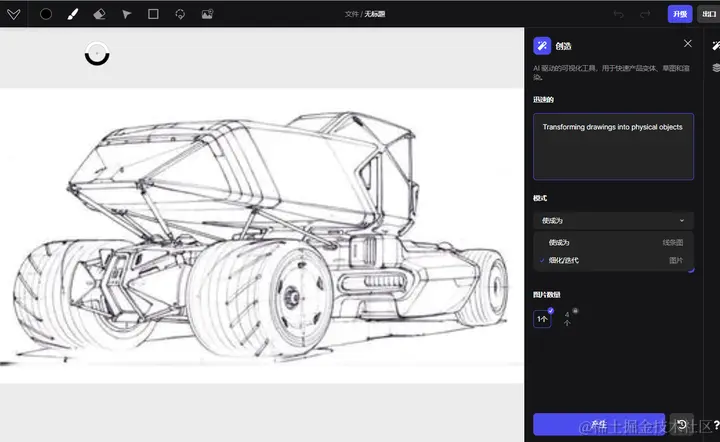Select the Insert Image tool
Screen dimensions: 720x442
(207, 14)
